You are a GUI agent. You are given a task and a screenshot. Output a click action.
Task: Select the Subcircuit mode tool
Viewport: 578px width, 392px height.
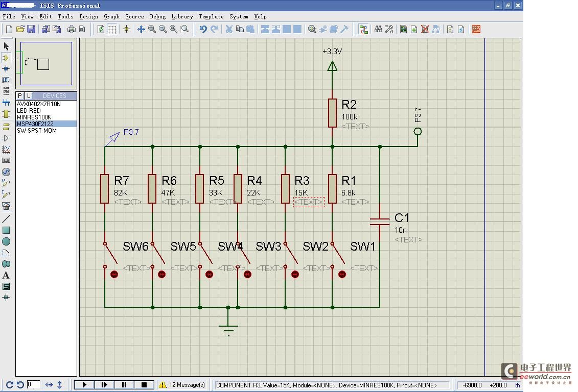point(6,114)
